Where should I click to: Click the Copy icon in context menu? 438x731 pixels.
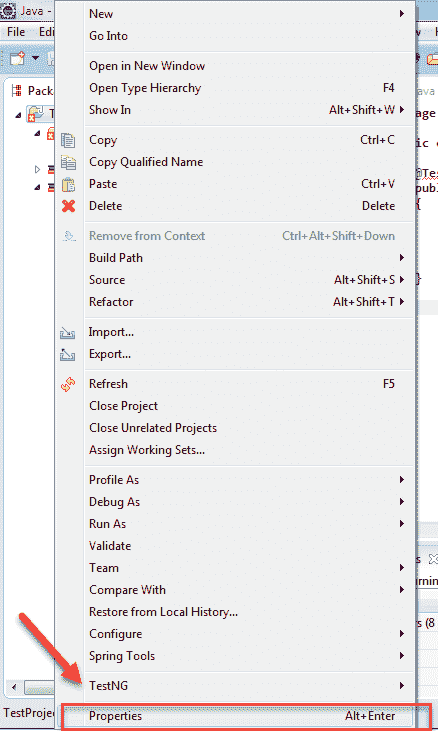click(x=68, y=140)
